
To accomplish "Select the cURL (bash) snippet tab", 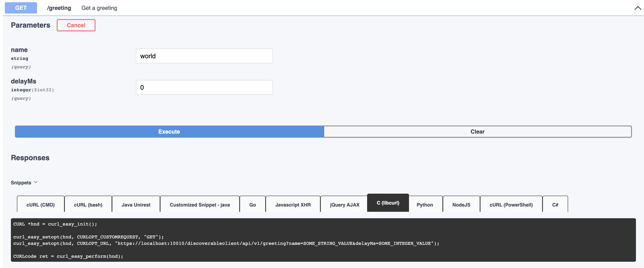I will [x=88, y=205].
